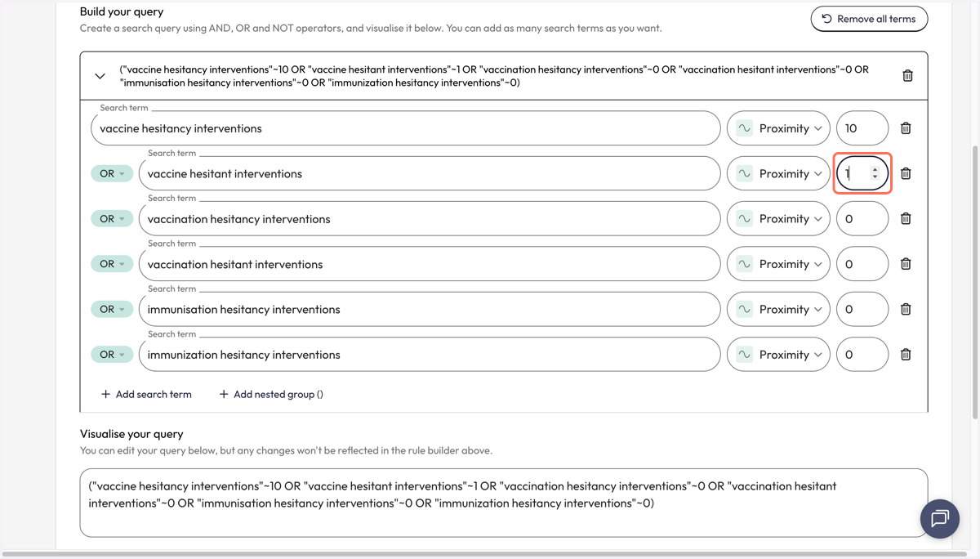Viewport: 980px width, 559px height.
Task: Delete the 'immunization hesitancy interventions' term row
Action: coord(906,355)
